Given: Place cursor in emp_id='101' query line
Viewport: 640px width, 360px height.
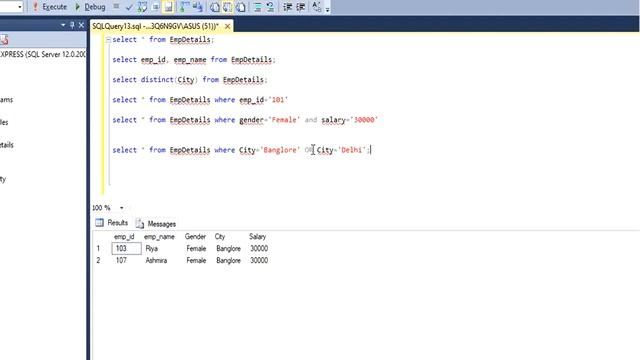Looking at the screenshot, I should [200, 100].
